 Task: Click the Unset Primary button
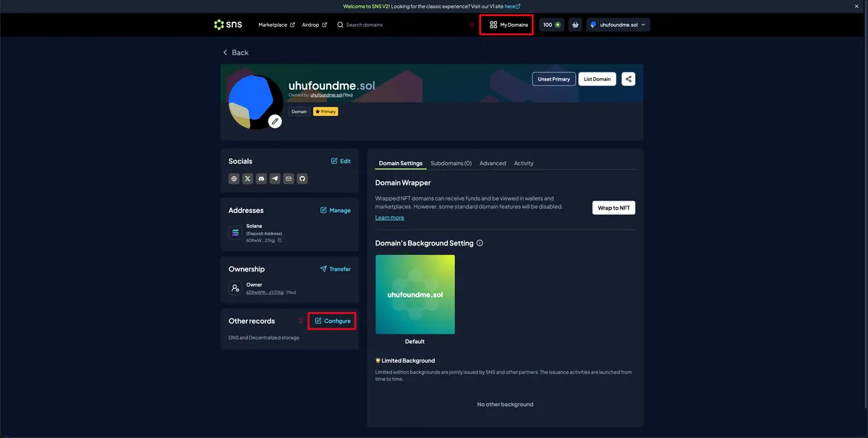pyautogui.click(x=554, y=79)
